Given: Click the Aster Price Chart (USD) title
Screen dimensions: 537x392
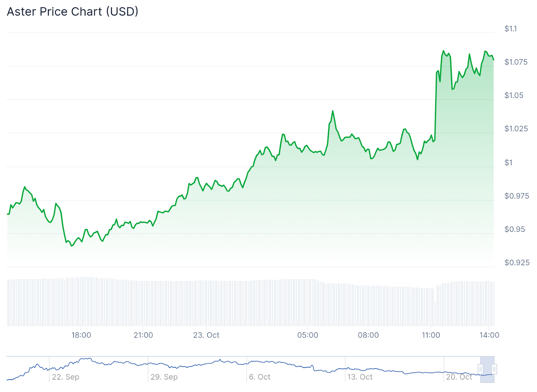Looking at the screenshot, I should (72, 12).
